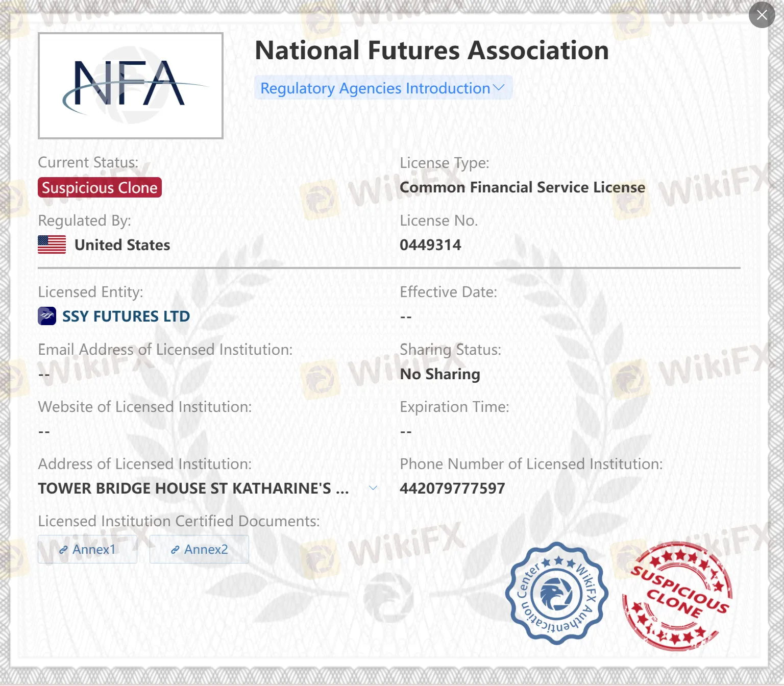Click the TOWER BRIDGE HOUSE address text
The image size is (784, 686).
click(193, 488)
